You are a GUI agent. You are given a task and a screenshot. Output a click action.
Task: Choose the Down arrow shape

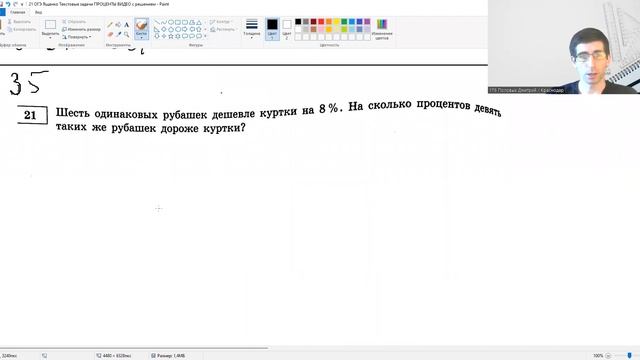coord(157,36)
